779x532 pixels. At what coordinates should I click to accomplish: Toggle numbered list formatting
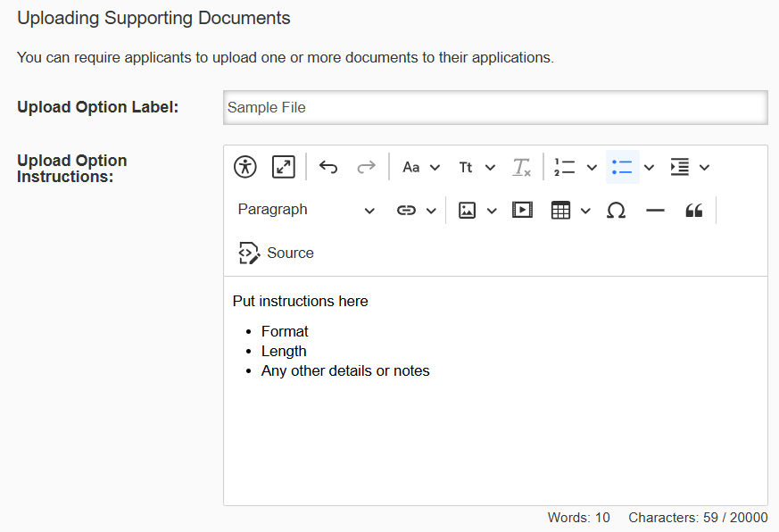[564, 167]
